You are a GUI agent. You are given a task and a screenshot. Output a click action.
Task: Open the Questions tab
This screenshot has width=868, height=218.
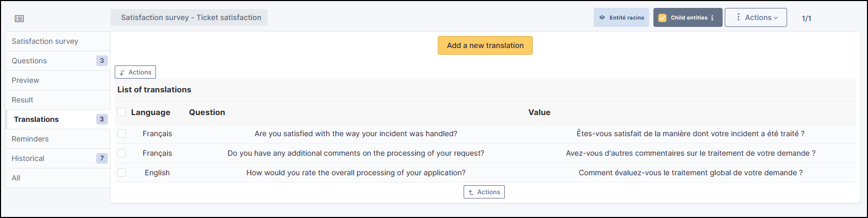[30, 61]
